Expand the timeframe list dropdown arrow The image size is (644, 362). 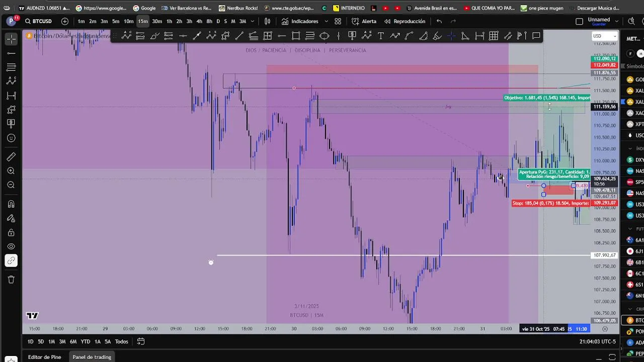pyautogui.click(x=253, y=21)
